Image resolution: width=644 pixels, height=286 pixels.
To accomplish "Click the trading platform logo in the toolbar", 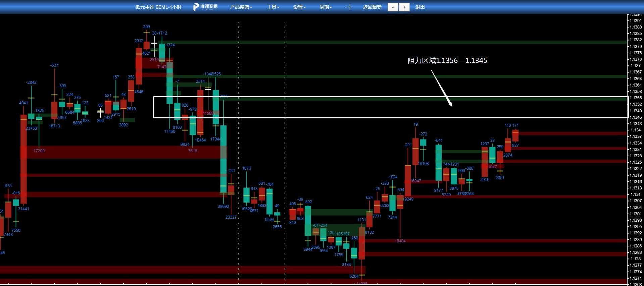I will [205, 7].
